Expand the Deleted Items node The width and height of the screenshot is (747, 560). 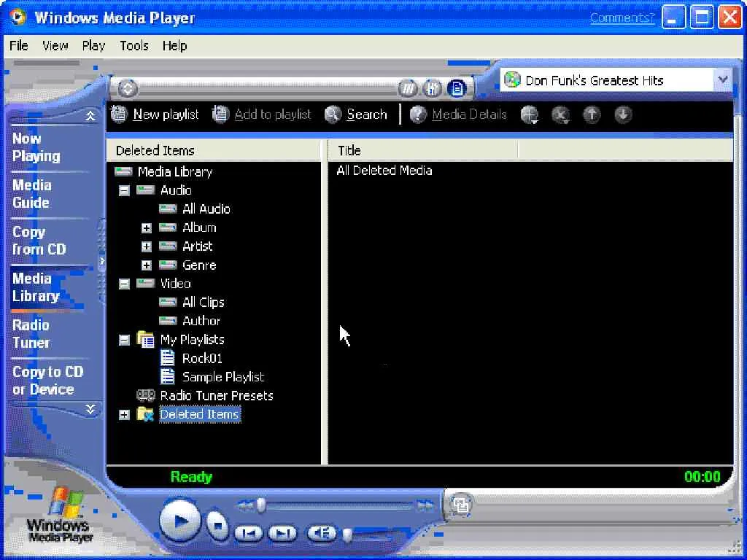[x=124, y=415]
